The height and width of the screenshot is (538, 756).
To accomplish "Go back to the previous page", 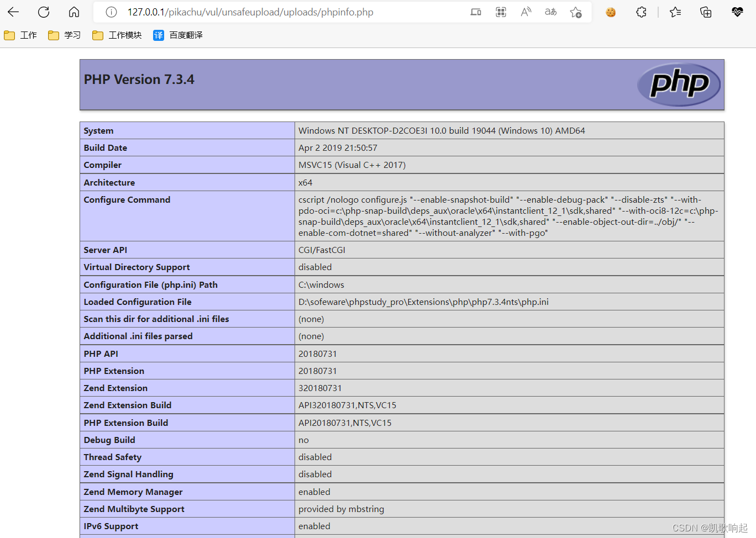I will point(13,12).
